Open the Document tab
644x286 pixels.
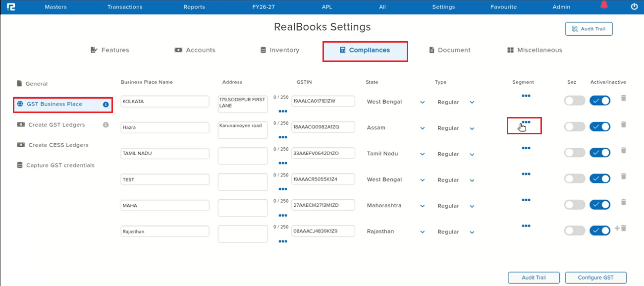[450, 50]
